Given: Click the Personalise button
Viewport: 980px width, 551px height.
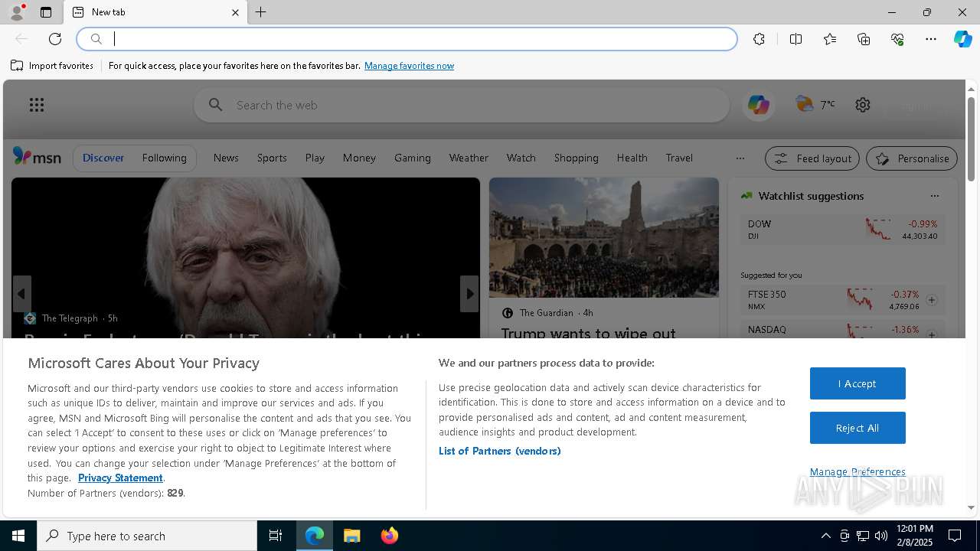Looking at the screenshot, I should pos(912,158).
